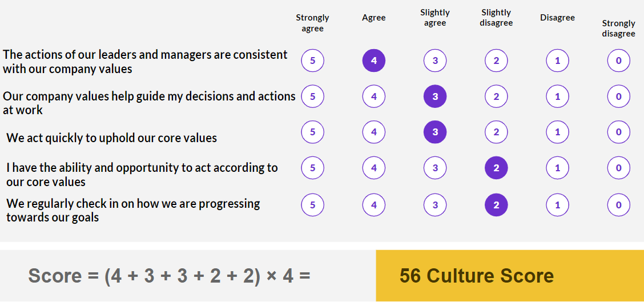Pick 0 for act quickly to uphold values
Image resolution: width=644 pixels, height=302 pixels.
pyautogui.click(x=618, y=132)
